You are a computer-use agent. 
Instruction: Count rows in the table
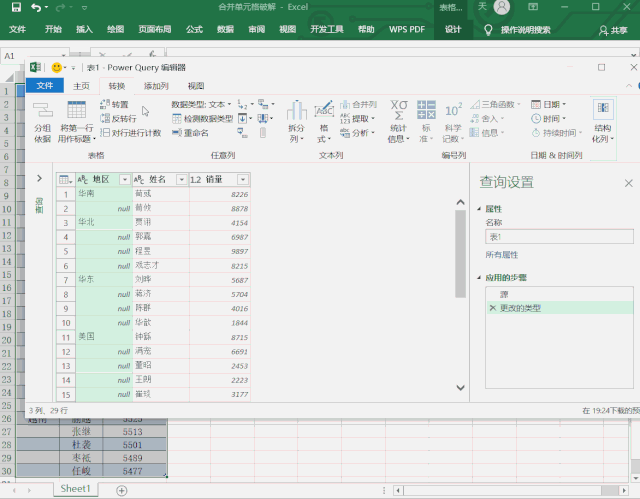pyautogui.click(x=131, y=133)
